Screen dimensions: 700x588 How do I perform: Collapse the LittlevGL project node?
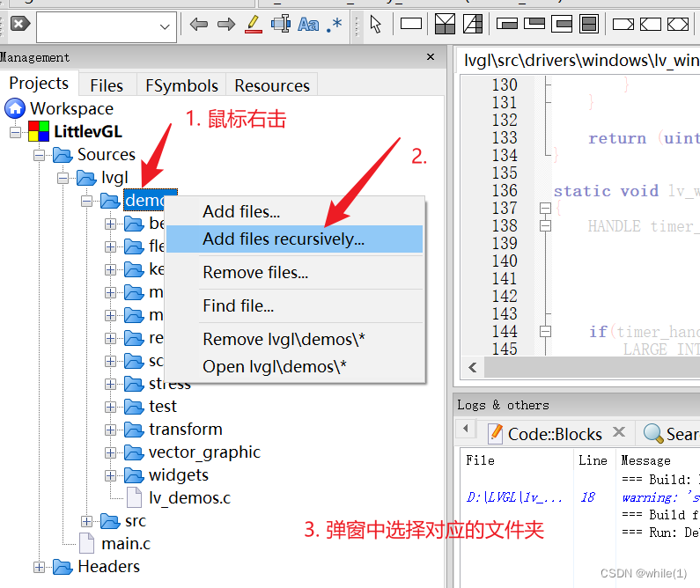(16, 132)
